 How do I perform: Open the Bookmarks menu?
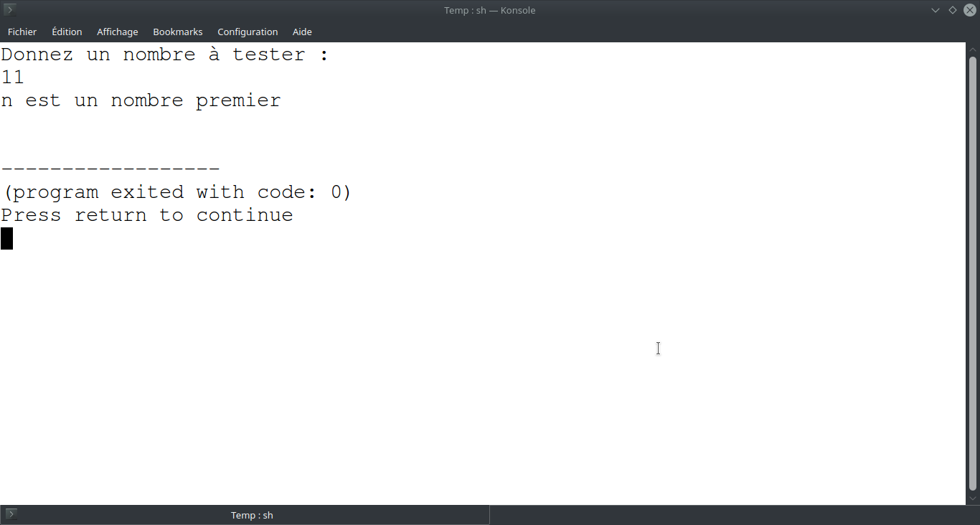[178, 32]
